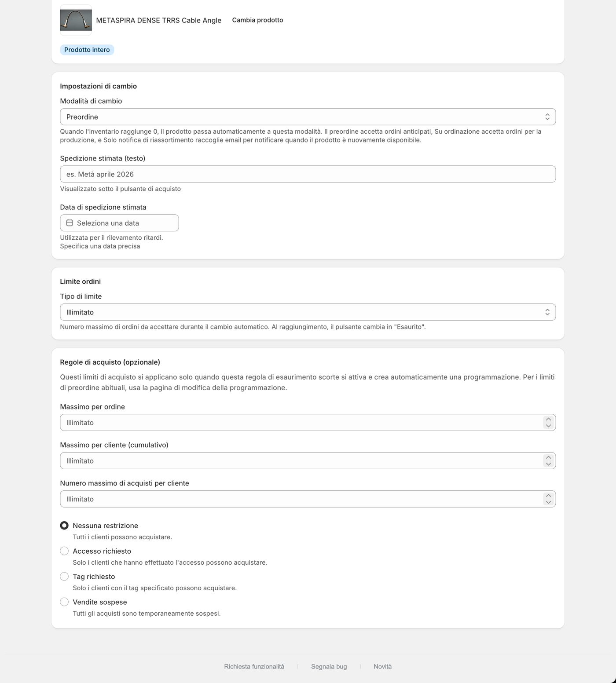This screenshot has height=683, width=616.
Task: Select the Nessuna restrizione radio option
Action: (64, 526)
